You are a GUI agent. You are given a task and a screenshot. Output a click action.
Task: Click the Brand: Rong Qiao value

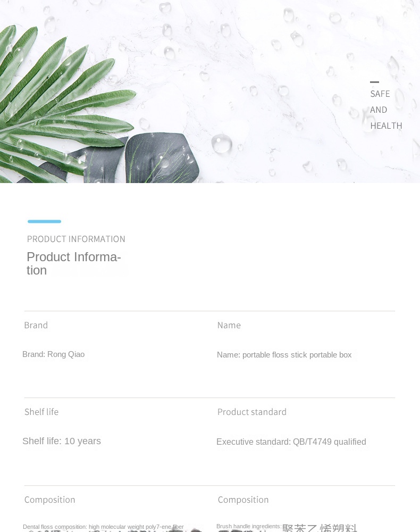pos(54,354)
